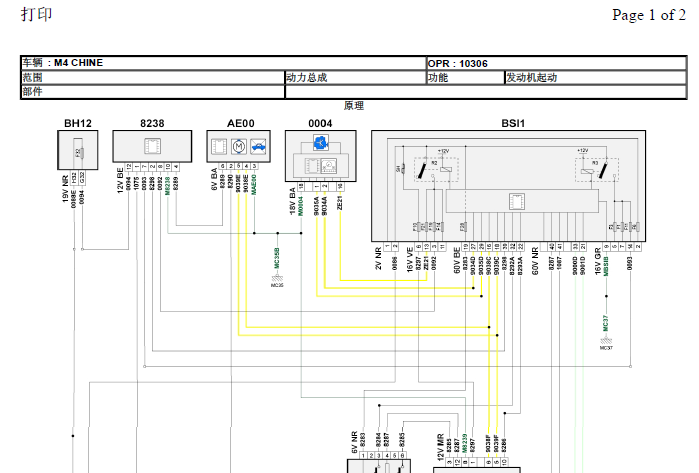
Task: Click the R3 relay symbol in BSI1
Action: pyautogui.click(x=596, y=170)
